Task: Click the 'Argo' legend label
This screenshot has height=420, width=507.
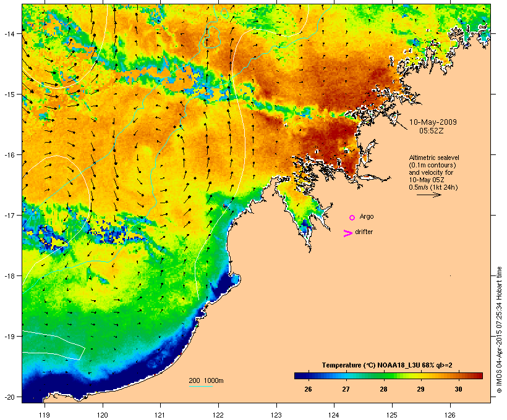Action: pos(367,216)
